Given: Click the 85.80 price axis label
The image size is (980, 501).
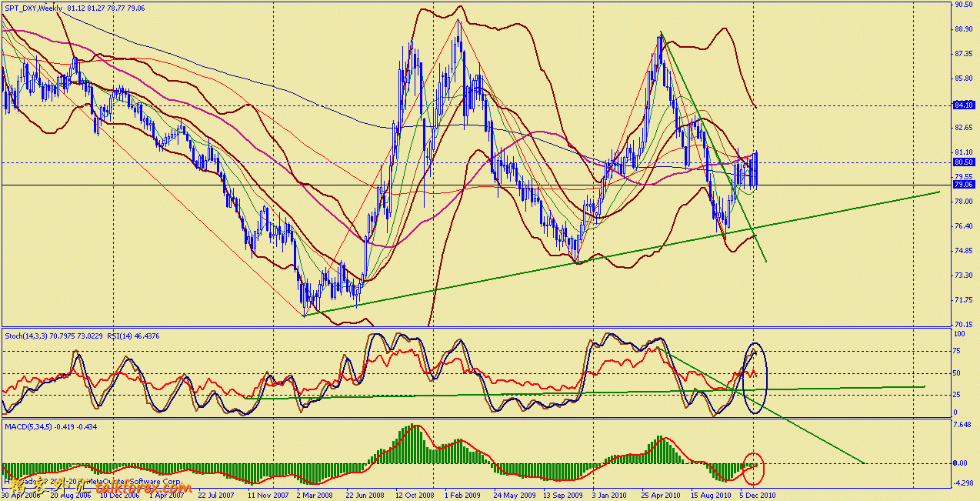Looking at the screenshot, I should pyautogui.click(x=964, y=78).
